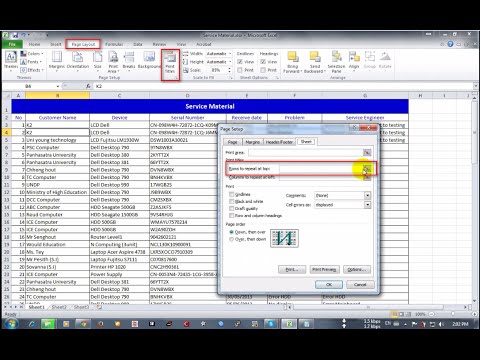Open the Selection Pane

[x=336, y=62]
